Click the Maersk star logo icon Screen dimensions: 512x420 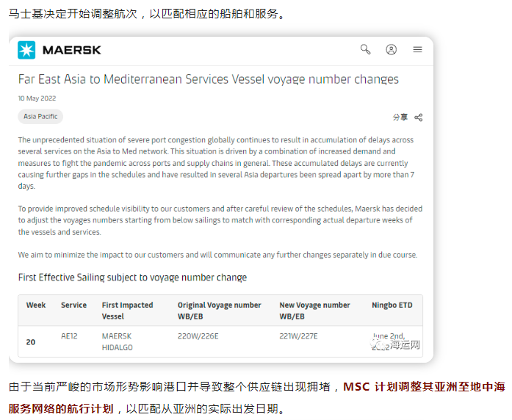pyautogui.click(x=26, y=50)
